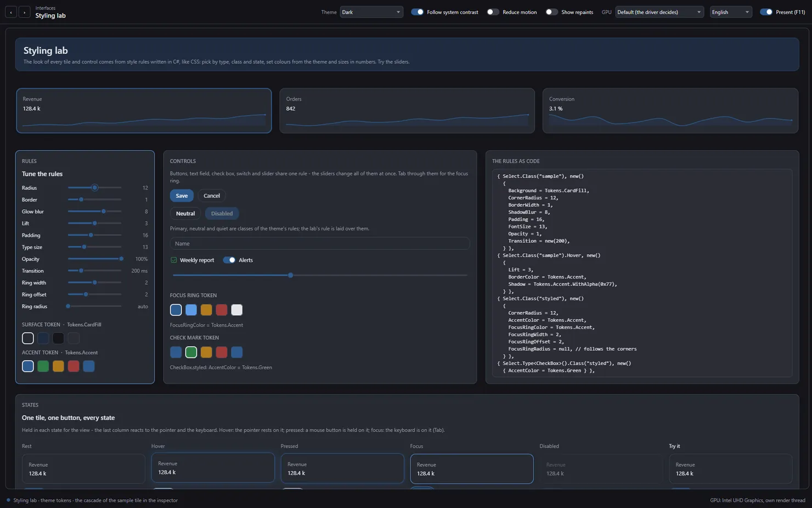
Task: Select the red Check mark token swatch
Action: coord(222,352)
